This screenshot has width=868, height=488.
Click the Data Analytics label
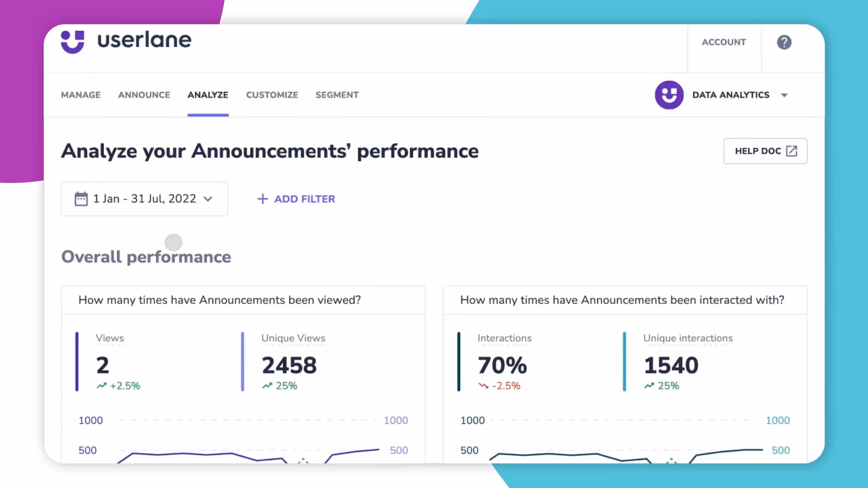coord(731,95)
